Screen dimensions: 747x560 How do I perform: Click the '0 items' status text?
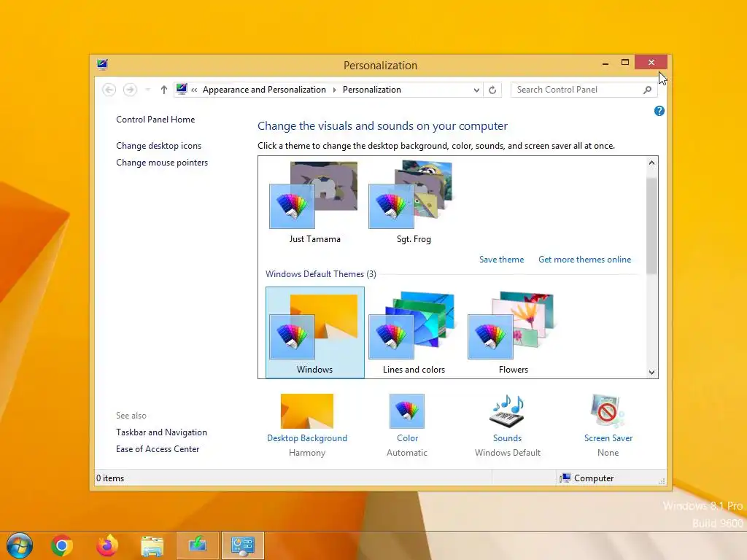[110, 478]
